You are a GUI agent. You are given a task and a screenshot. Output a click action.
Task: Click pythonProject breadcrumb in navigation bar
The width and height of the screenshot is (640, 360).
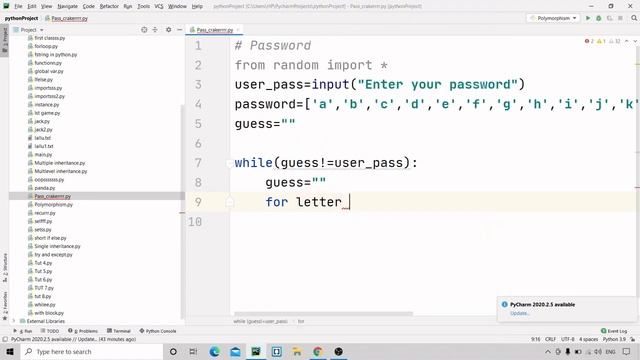coord(21,18)
